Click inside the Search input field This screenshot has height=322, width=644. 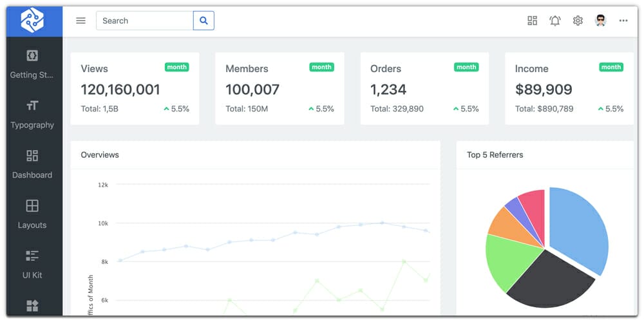coord(145,21)
